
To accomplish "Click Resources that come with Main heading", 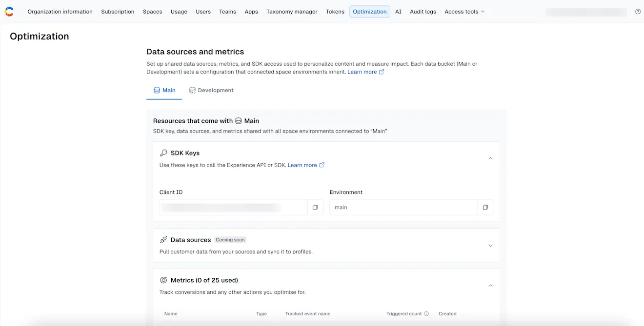I will pos(206,121).
